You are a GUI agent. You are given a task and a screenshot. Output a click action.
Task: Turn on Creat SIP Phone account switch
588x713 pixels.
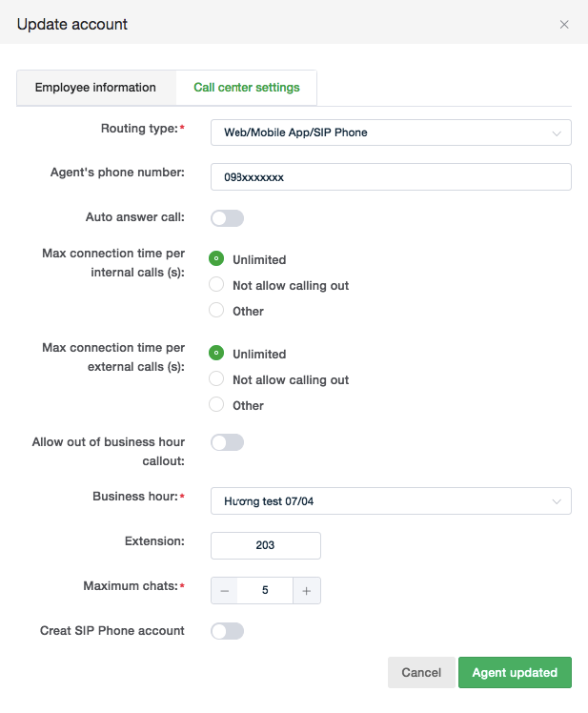coord(227,631)
